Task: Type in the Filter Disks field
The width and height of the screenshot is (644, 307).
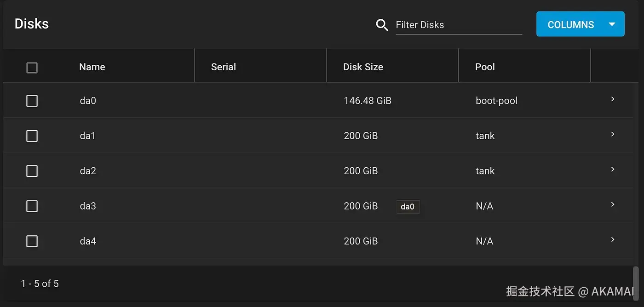Action: (x=458, y=25)
